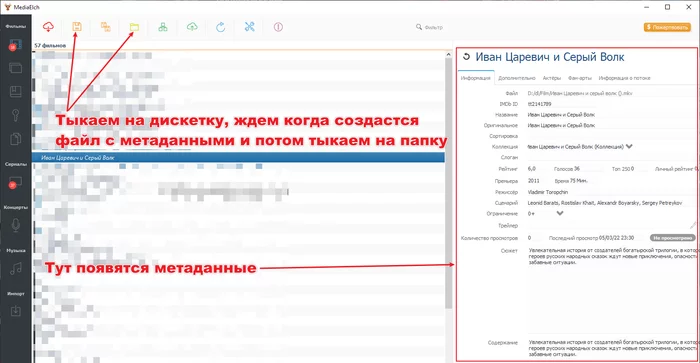
Task: Click the movie list vertical scrollbar
Action: coord(449,183)
